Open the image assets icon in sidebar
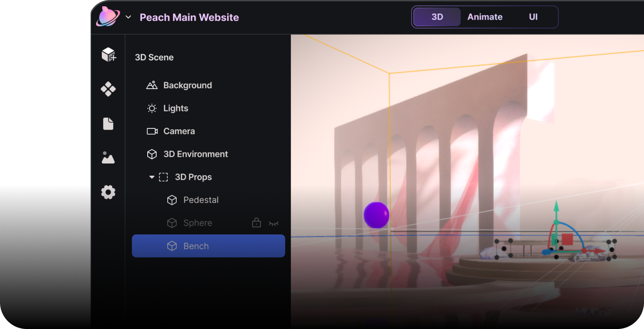 tap(108, 158)
